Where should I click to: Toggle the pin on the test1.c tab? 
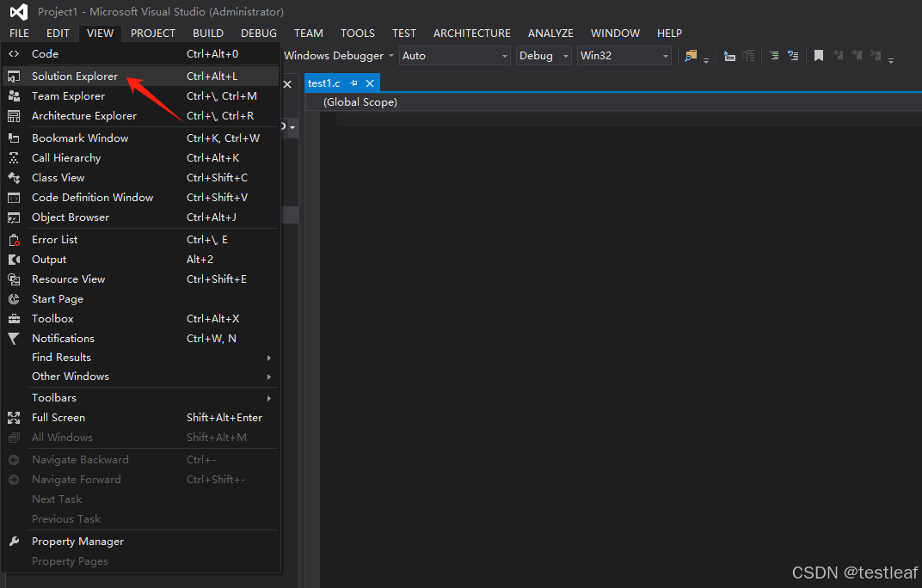point(353,83)
